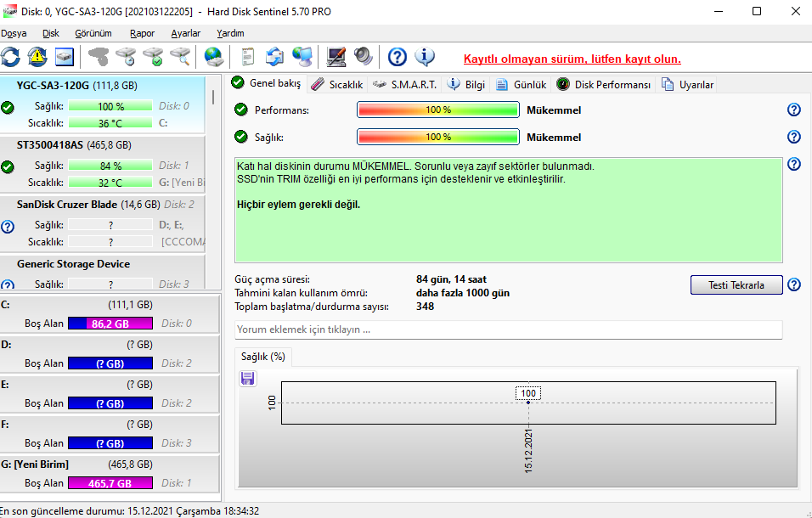812x518 pixels.
Task: Open the Görünüm menu
Action: tap(93, 33)
